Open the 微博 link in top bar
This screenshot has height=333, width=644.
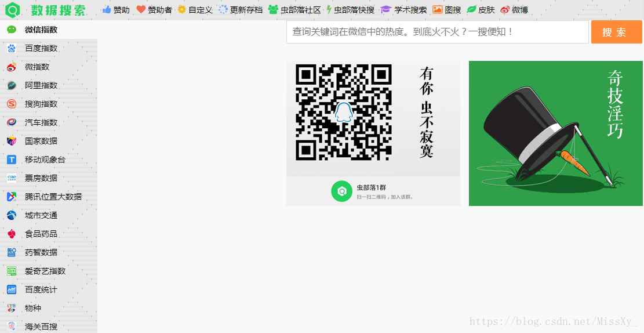click(x=520, y=10)
